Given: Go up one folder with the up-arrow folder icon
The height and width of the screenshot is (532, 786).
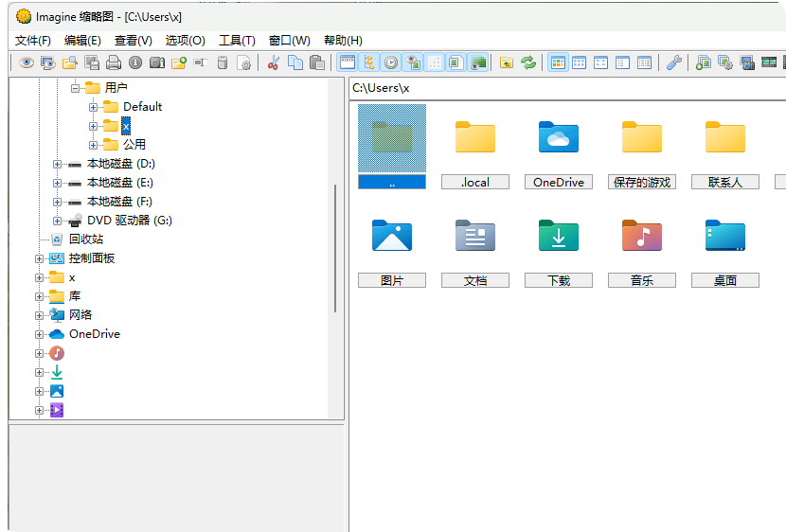Looking at the screenshot, I should [507, 62].
